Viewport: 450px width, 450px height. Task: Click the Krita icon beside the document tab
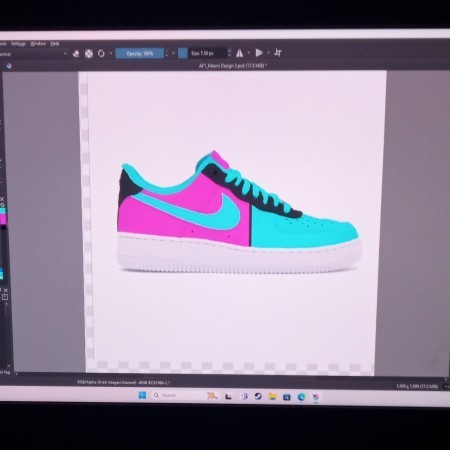pos(9,66)
